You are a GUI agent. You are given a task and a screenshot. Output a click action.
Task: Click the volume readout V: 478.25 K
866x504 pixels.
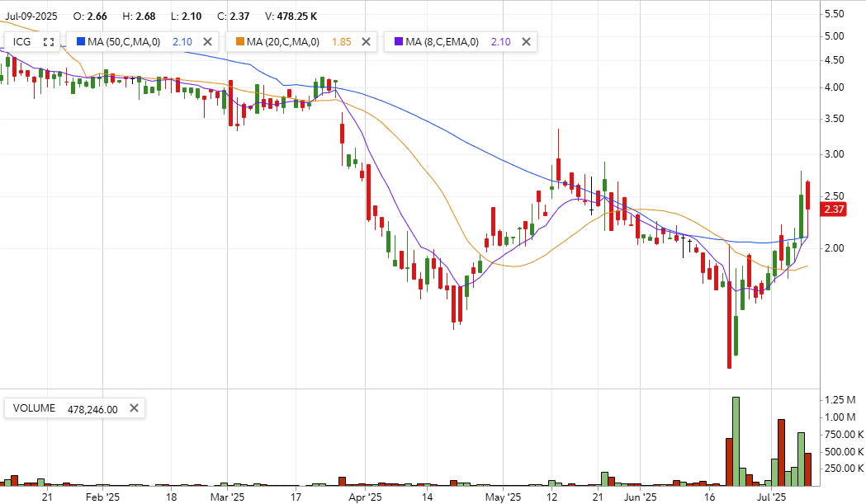pyautogui.click(x=291, y=16)
